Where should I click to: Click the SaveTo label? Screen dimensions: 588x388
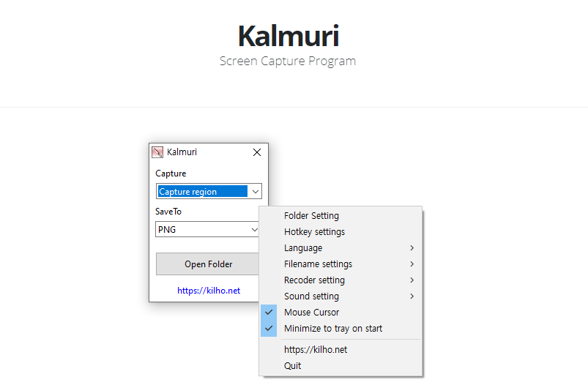(x=168, y=212)
